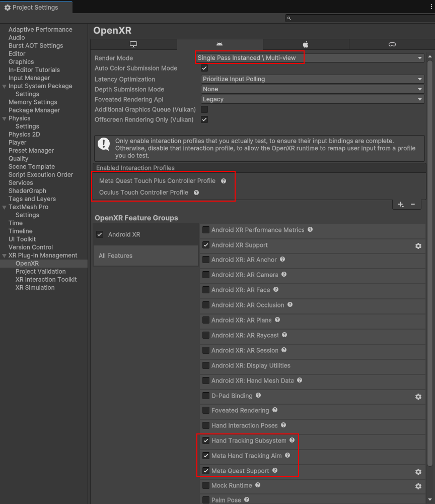Remove interaction profile with minus button

[x=413, y=204]
